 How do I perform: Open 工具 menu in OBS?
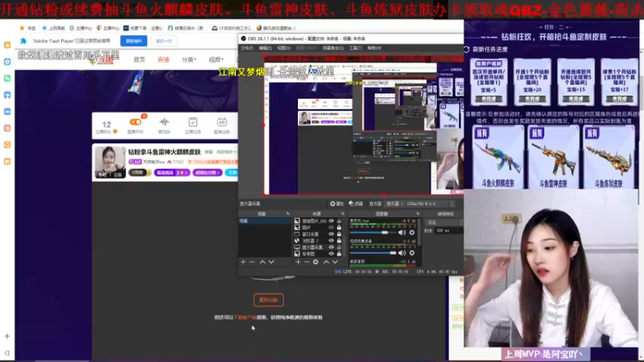pyautogui.click(x=355, y=48)
